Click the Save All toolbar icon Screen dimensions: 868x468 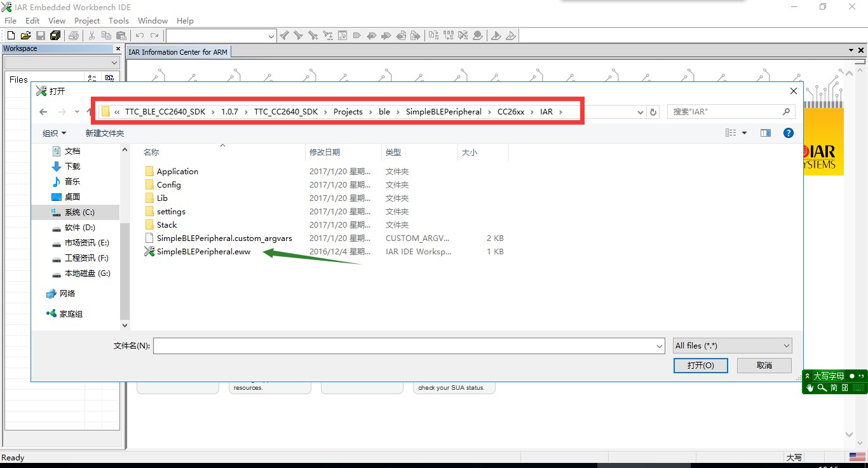[x=55, y=36]
